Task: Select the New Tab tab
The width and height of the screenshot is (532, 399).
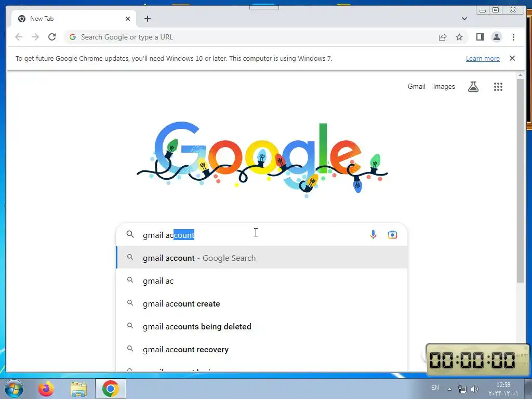Action: [x=74, y=19]
